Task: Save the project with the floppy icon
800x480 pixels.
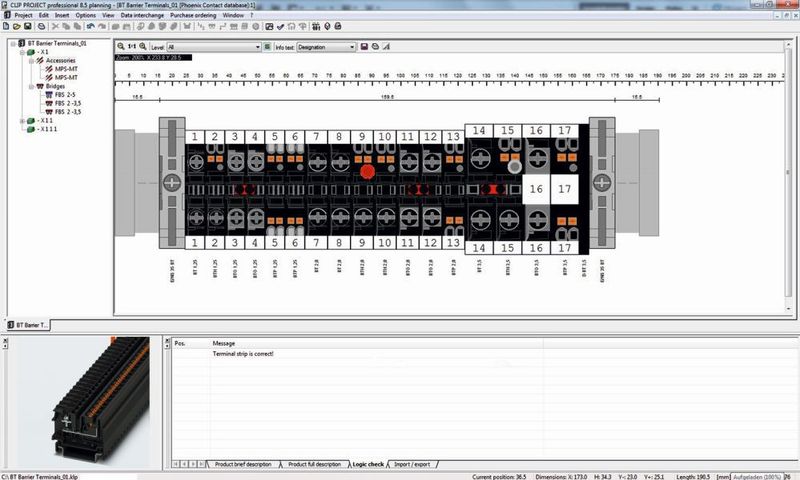Action: 28,26
